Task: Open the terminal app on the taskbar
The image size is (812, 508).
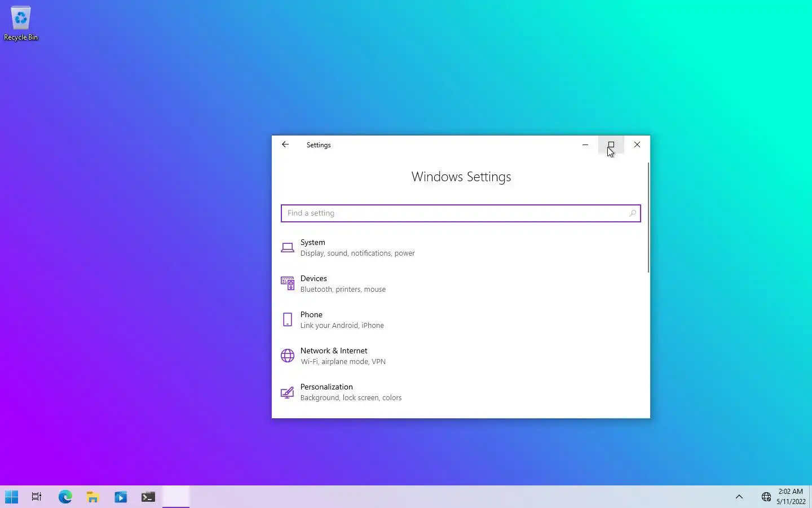Action: click(148, 497)
